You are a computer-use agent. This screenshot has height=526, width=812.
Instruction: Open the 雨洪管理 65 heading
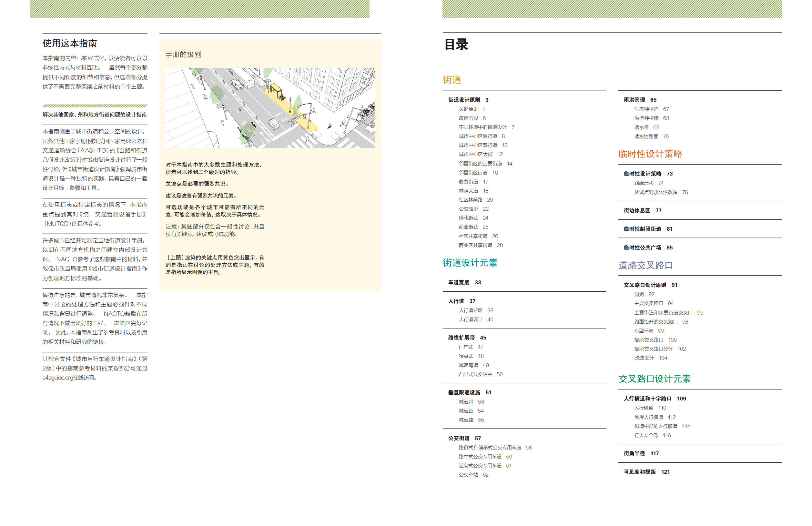click(639, 100)
